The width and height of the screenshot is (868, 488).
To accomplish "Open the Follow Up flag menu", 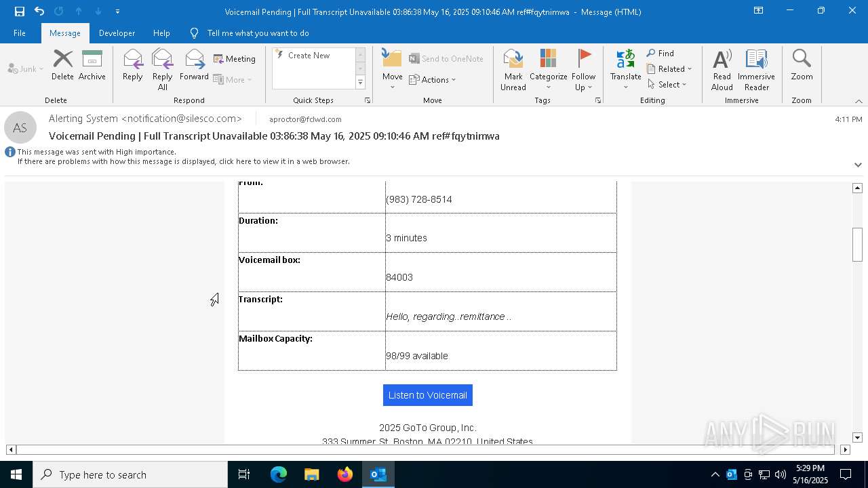I will (x=583, y=69).
